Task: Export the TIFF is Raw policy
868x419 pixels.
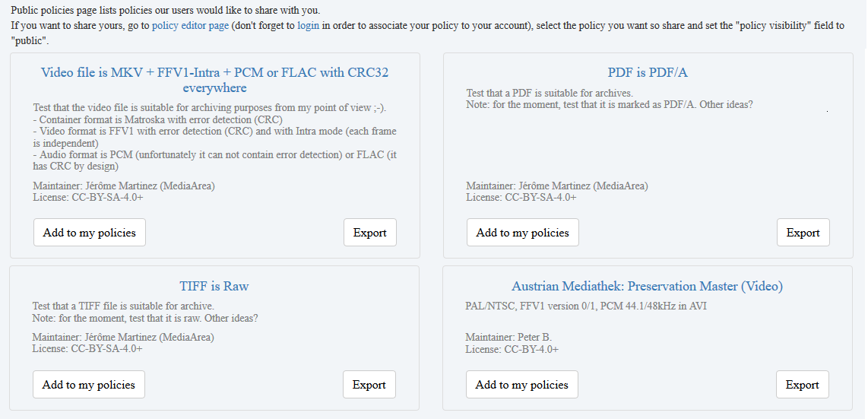Action: (369, 385)
